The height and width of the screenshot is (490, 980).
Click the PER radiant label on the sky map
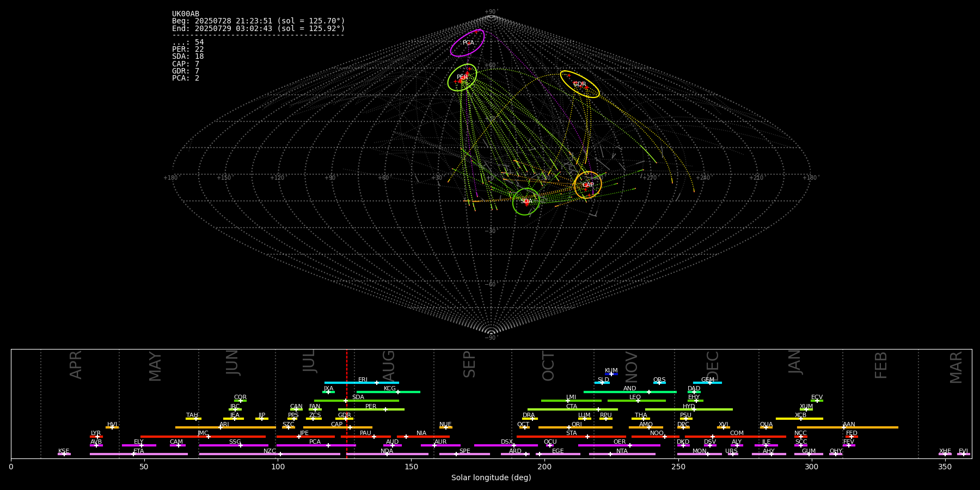click(462, 77)
